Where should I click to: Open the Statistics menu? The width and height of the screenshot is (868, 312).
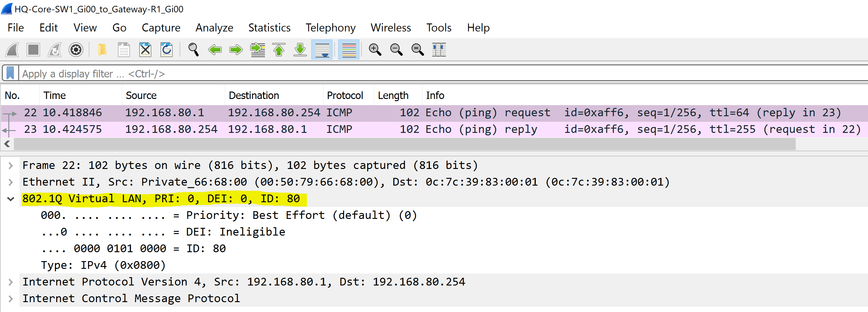[x=270, y=28]
